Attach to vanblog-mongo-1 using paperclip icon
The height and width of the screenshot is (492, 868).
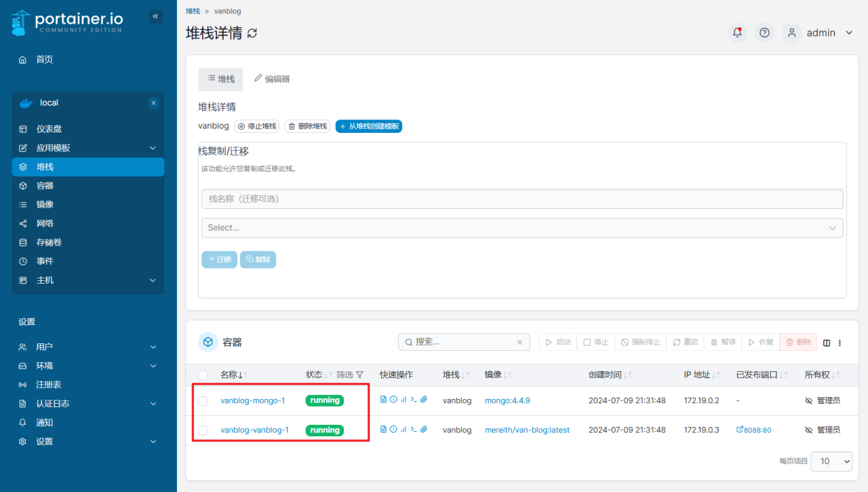424,399
